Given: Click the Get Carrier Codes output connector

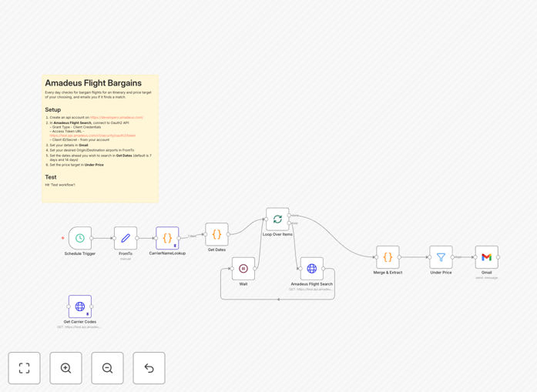Looking at the screenshot, I should coord(92,307).
